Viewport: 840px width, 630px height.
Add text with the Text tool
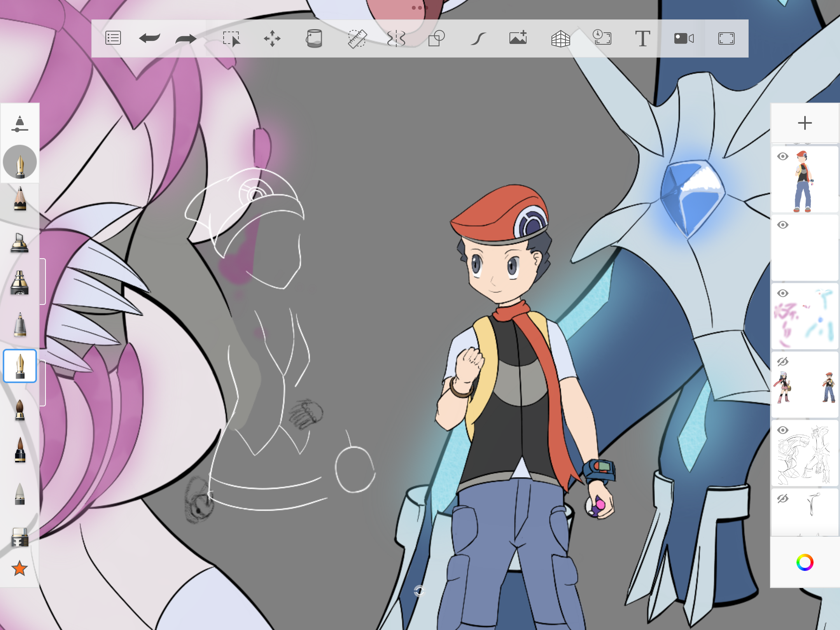pos(642,38)
